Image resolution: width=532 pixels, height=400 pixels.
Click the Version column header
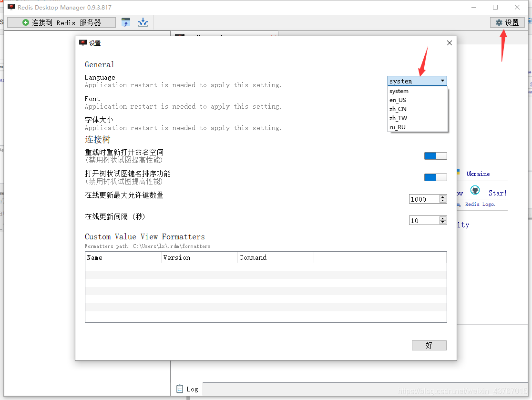199,257
